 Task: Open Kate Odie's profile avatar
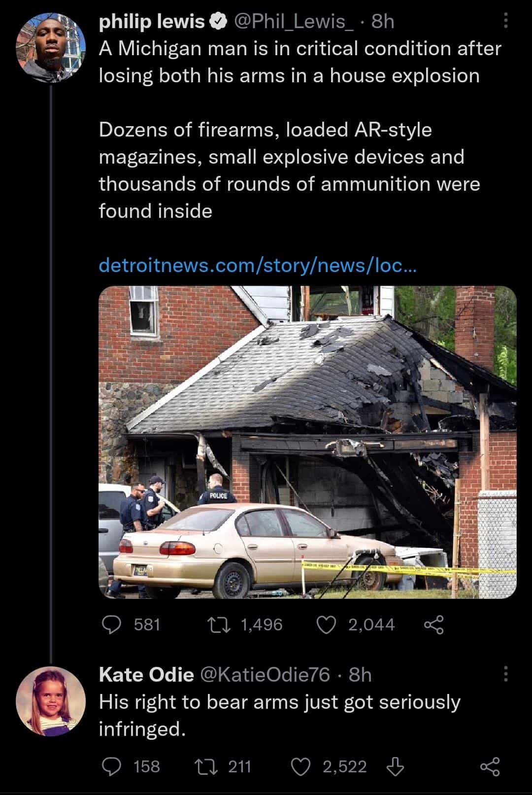[50, 701]
